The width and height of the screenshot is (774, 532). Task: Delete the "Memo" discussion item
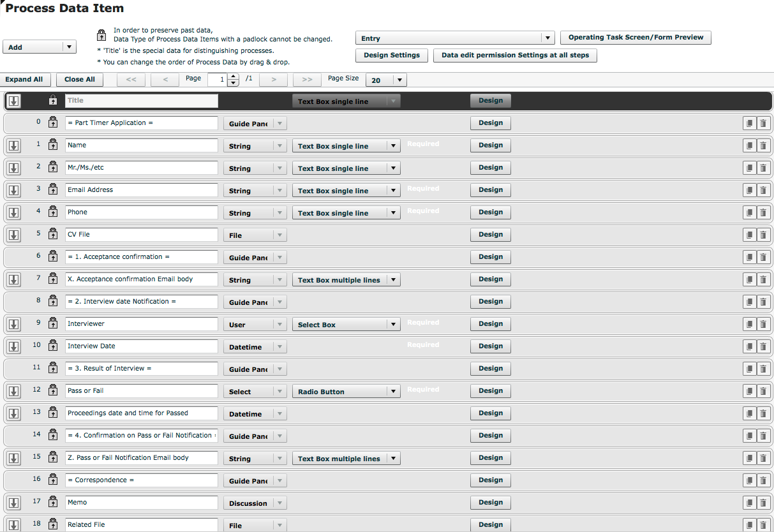[763, 502]
